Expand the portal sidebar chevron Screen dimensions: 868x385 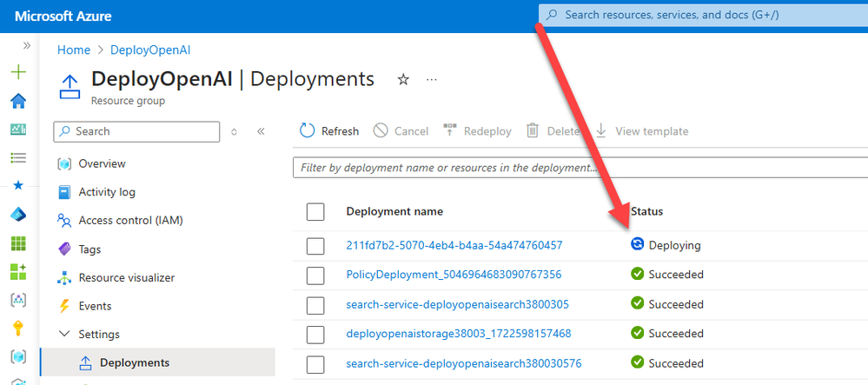pyautogui.click(x=26, y=45)
